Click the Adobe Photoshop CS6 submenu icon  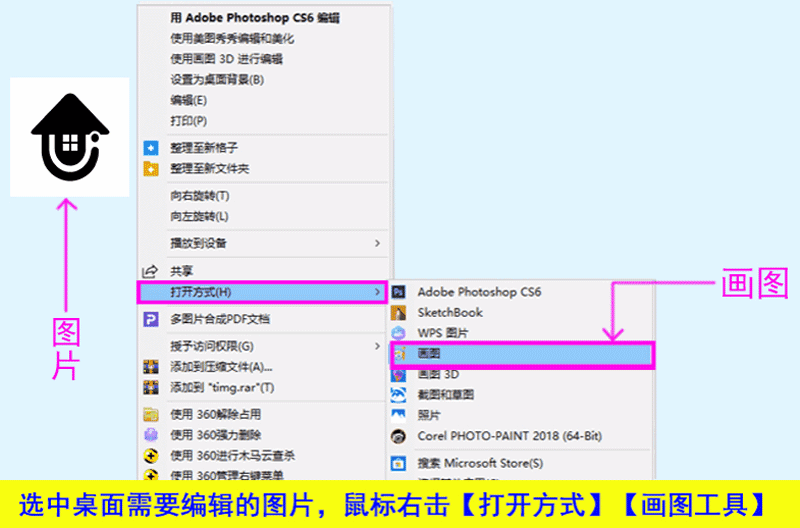click(398, 292)
